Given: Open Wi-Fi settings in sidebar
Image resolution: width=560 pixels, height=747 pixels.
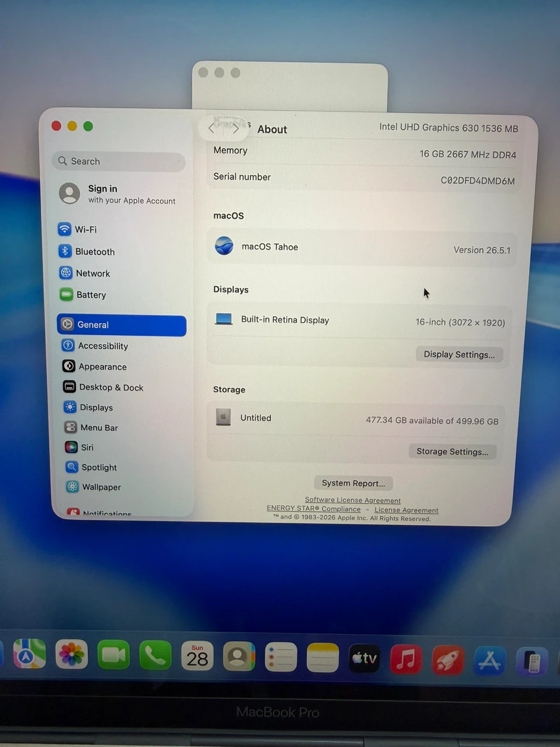Looking at the screenshot, I should pos(78,229).
